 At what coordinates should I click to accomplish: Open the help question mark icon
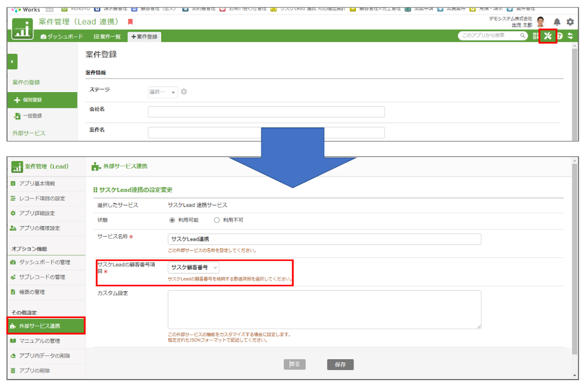click(560, 36)
